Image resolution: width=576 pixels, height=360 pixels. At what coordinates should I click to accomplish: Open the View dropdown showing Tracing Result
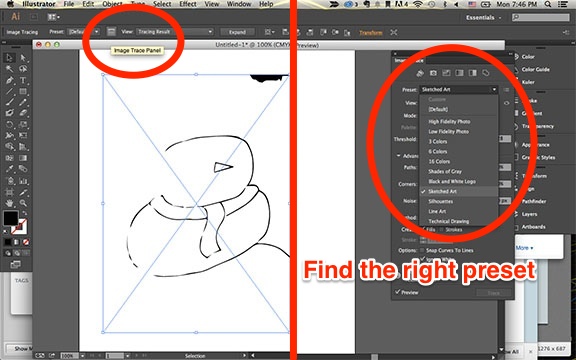[x=174, y=32]
